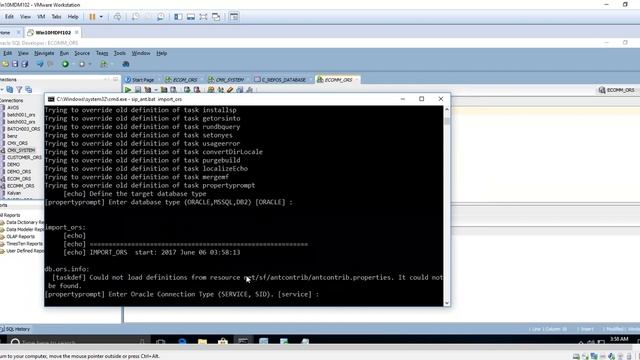This screenshot has width=640, height=360.
Task: Select Kalyan connection
Action: click(14, 193)
